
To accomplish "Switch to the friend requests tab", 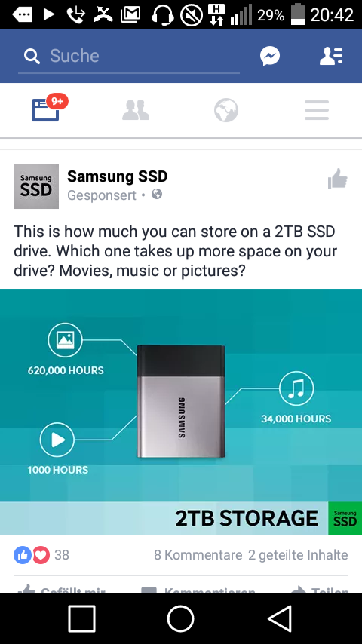I will (x=136, y=110).
